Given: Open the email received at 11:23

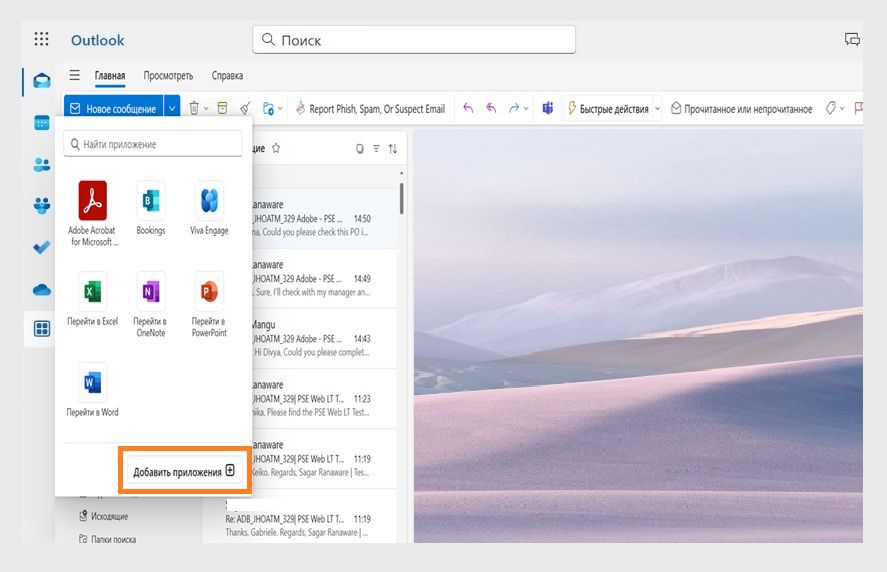Looking at the screenshot, I should [x=324, y=398].
